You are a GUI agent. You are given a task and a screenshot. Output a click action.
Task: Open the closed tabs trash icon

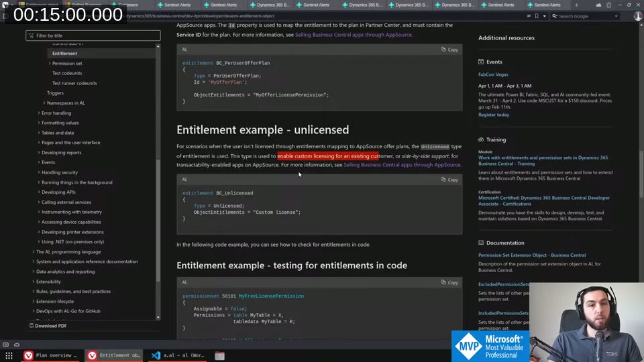pyautogui.click(x=608, y=5)
